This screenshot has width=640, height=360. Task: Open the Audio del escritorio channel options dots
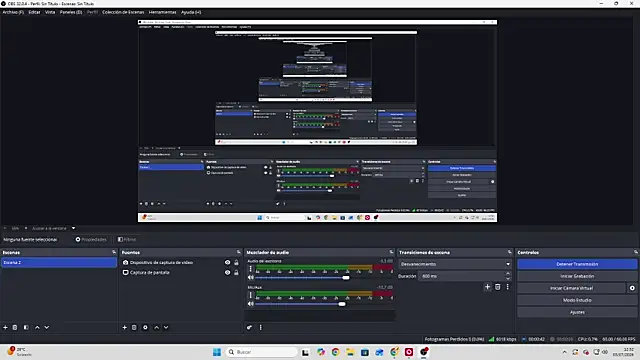coord(251,269)
